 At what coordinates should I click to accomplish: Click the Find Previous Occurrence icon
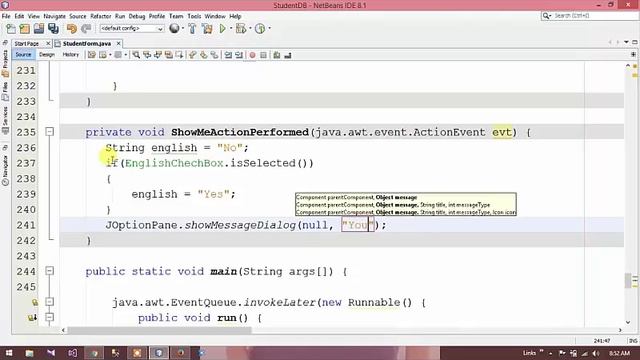147,55
